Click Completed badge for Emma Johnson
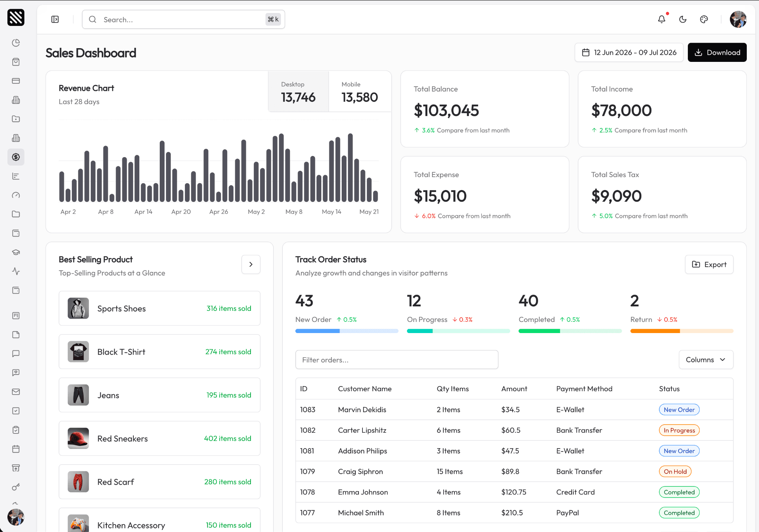Image resolution: width=759 pixels, height=532 pixels. (679, 492)
